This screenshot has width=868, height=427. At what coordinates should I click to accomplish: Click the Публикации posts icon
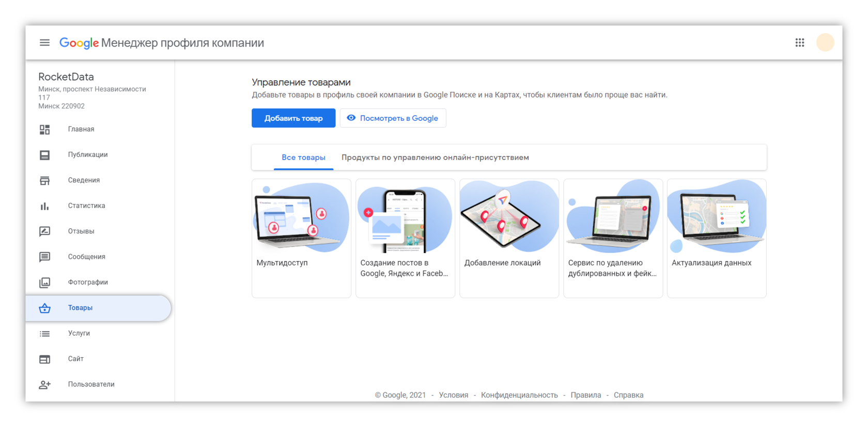[45, 155]
